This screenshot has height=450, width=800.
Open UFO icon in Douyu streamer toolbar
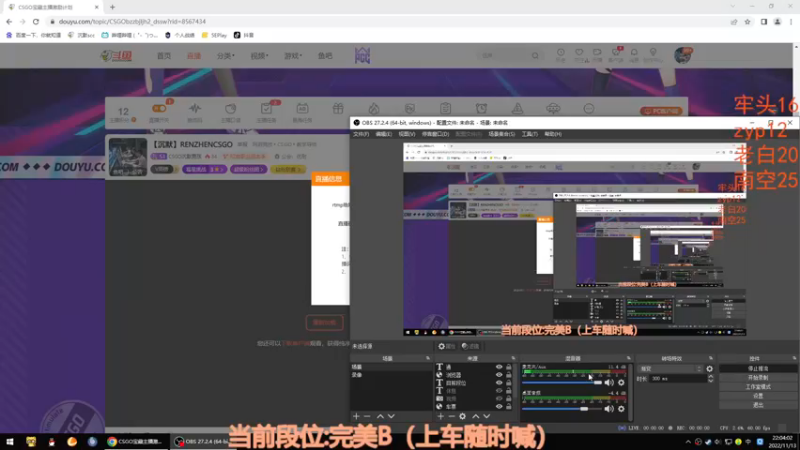(553, 109)
